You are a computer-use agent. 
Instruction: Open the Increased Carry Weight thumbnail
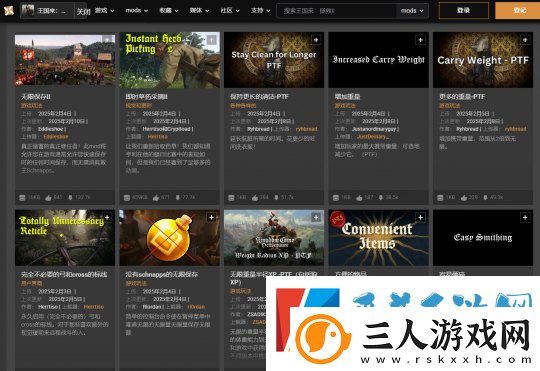[x=378, y=60]
